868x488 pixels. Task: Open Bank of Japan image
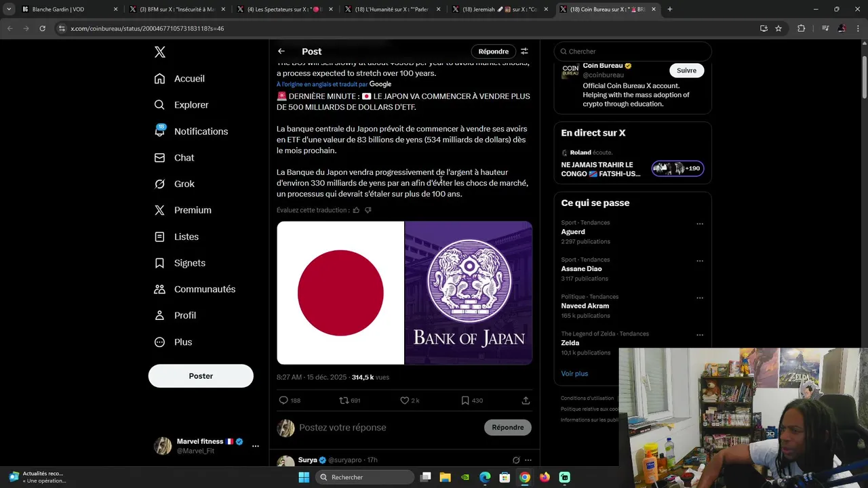(x=469, y=293)
